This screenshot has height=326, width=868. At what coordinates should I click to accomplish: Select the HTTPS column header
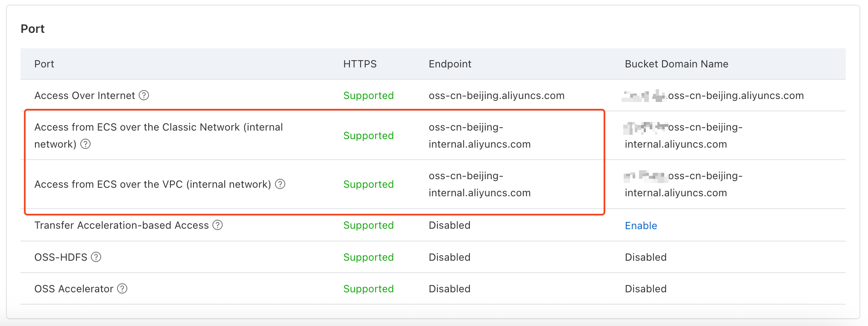pos(360,64)
